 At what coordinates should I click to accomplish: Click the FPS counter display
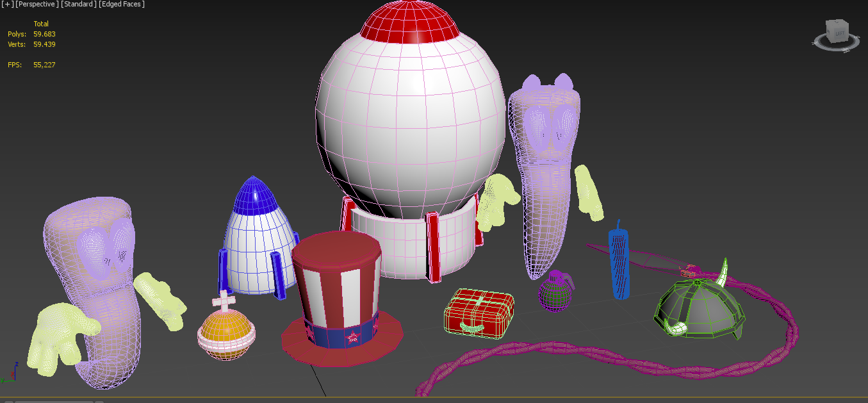coord(45,64)
